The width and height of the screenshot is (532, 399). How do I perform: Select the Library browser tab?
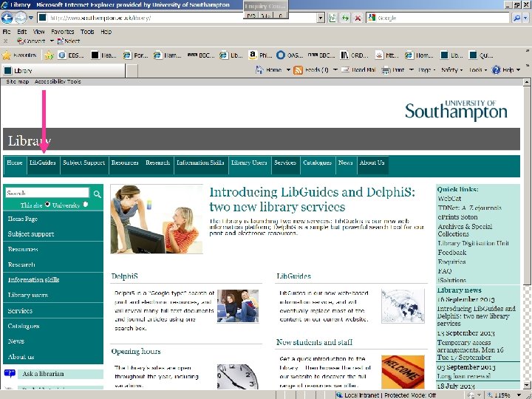click(x=64, y=71)
